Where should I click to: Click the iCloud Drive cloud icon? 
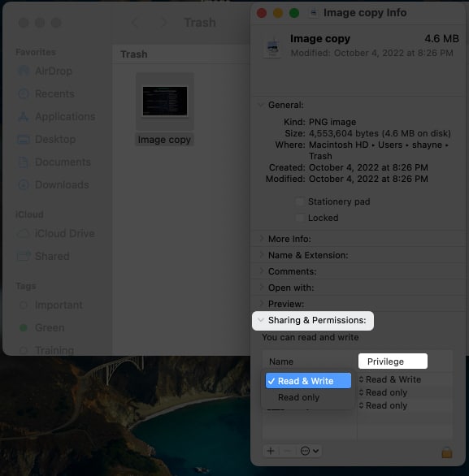[x=24, y=233]
